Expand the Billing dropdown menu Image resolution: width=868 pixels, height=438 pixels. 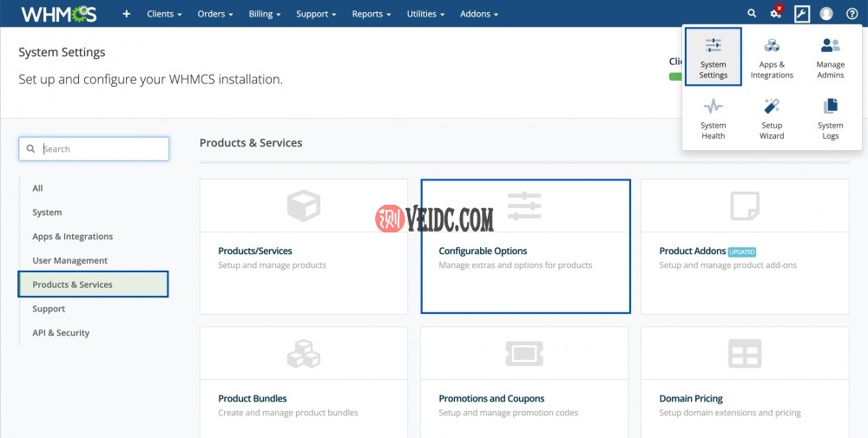pos(265,14)
